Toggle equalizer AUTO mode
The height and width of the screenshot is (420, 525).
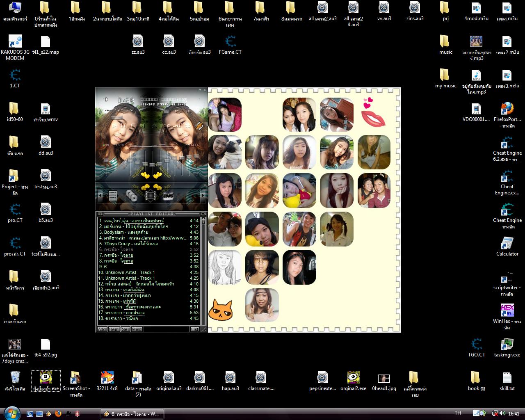pyautogui.click(x=120, y=145)
